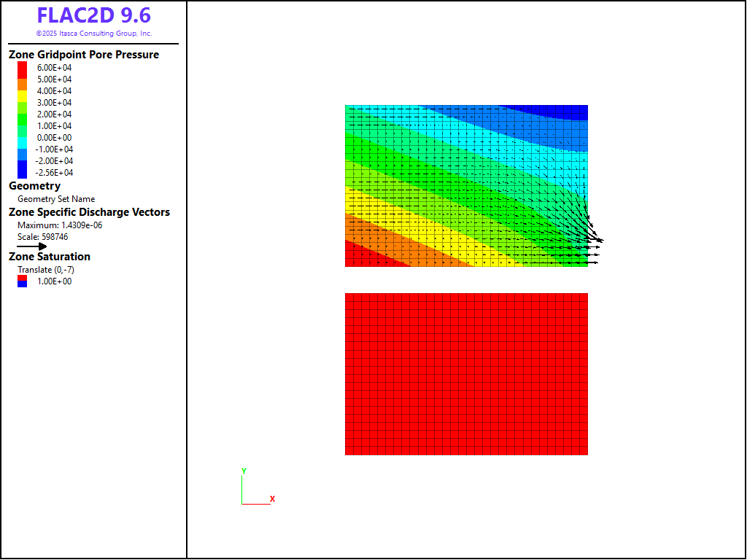Click the Zone Saturation red-blue legend swatch
Image resolution: width=747 pixels, height=560 pixels.
pos(23,281)
